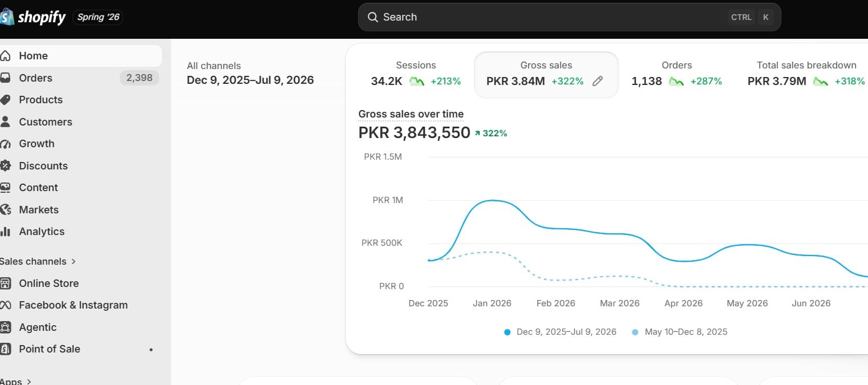Click the Spring '26 edition badge

click(x=98, y=17)
